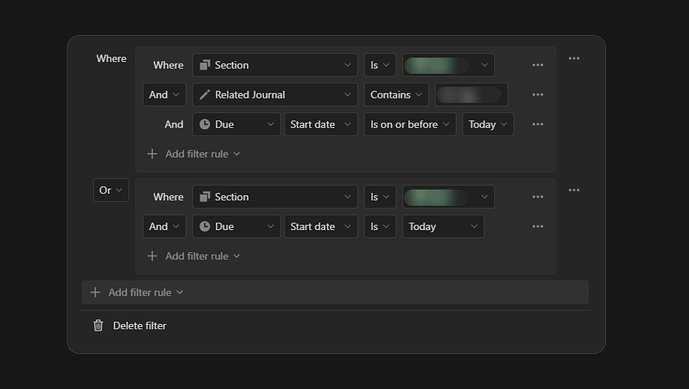This screenshot has width=689, height=389.
Task: Click the Related Journal Contains value field
Action: pos(471,95)
